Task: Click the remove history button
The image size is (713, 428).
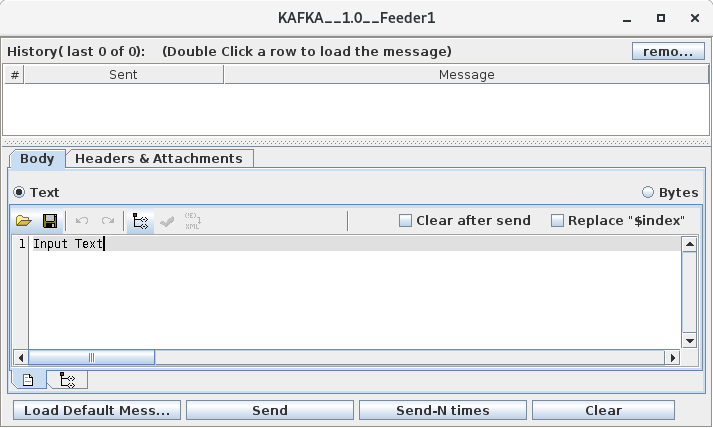Action: (668, 51)
